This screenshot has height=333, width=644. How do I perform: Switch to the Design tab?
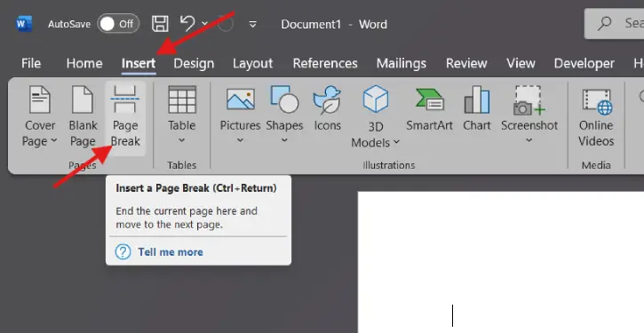click(x=194, y=64)
